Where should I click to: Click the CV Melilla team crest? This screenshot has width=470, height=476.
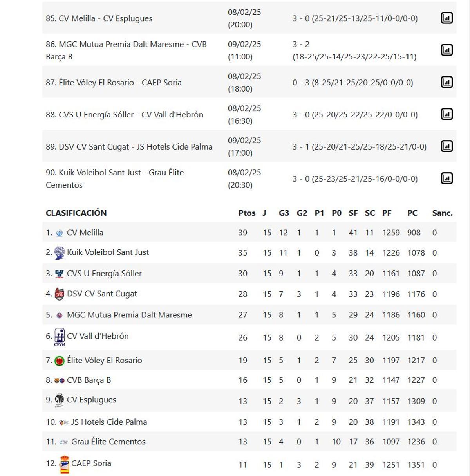[x=59, y=232]
